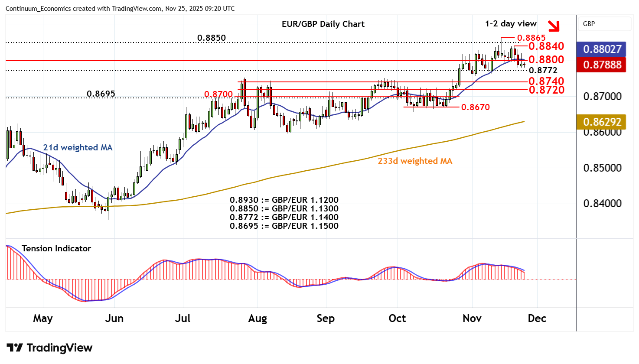Click the Continuum_Economics attribution header text

(120, 9)
